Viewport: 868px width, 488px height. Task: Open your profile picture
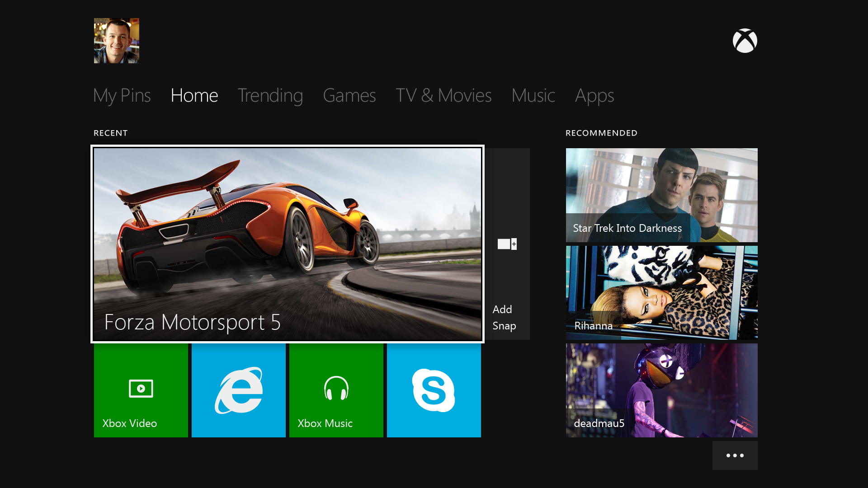(x=116, y=40)
